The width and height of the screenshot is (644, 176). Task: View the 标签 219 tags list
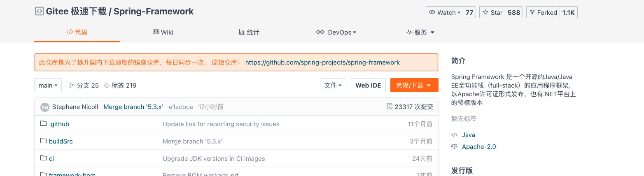pos(120,86)
